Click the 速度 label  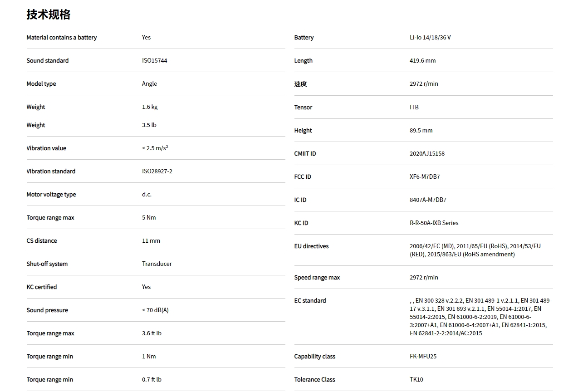[300, 84]
